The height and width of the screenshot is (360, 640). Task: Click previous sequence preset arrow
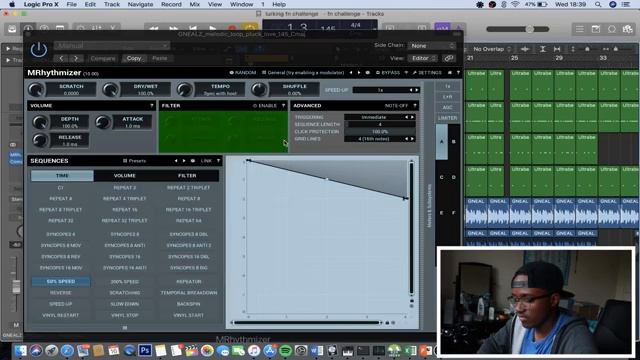pos(176,161)
